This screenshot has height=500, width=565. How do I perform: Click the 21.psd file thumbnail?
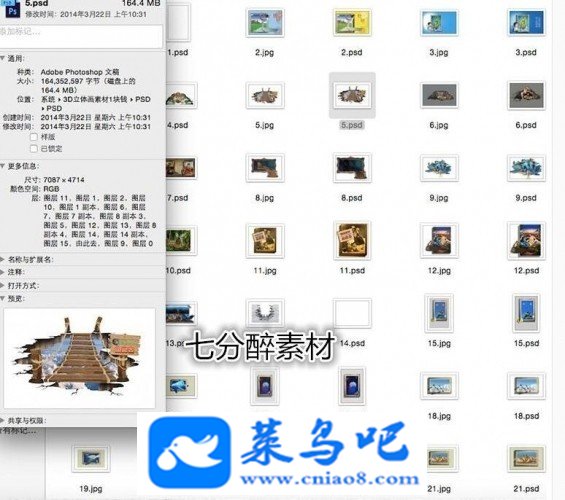pyautogui.click(x=526, y=459)
